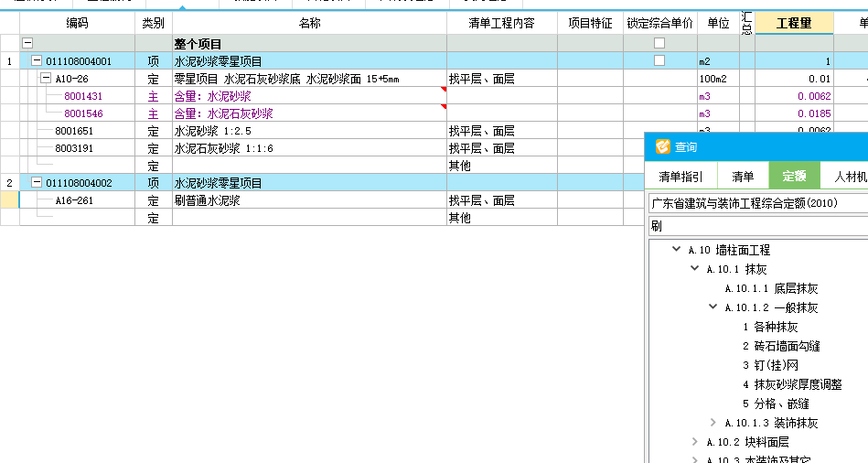Click the query dialog logo icon
The height and width of the screenshot is (463, 868).
coord(662,146)
